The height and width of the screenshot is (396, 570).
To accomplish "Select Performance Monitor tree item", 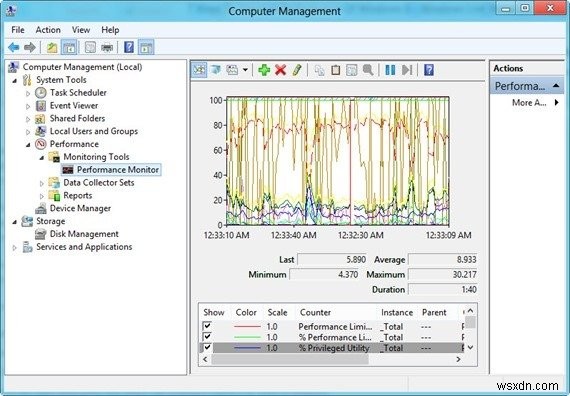I will [118, 169].
